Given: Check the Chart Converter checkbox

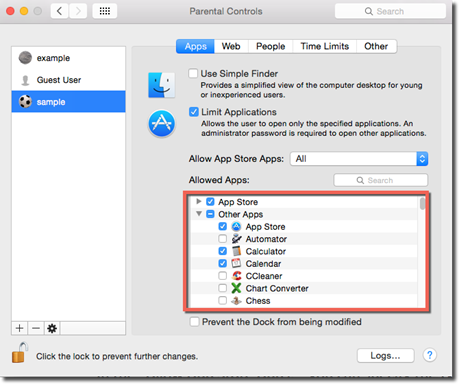Looking at the screenshot, I should (x=223, y=288).
